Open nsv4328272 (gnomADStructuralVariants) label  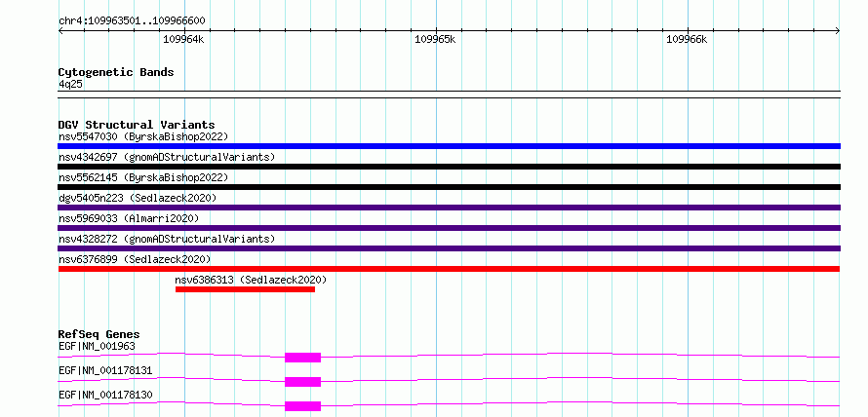[x=167, y=239]
